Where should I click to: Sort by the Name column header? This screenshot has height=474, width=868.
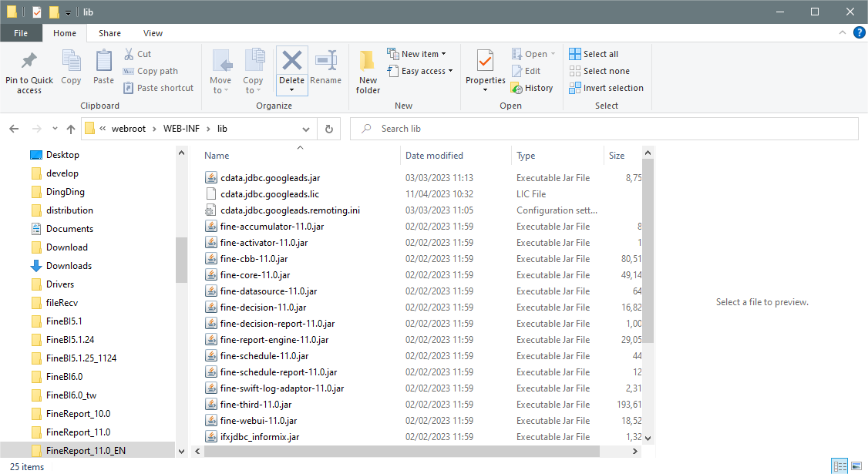pos(217,156)
